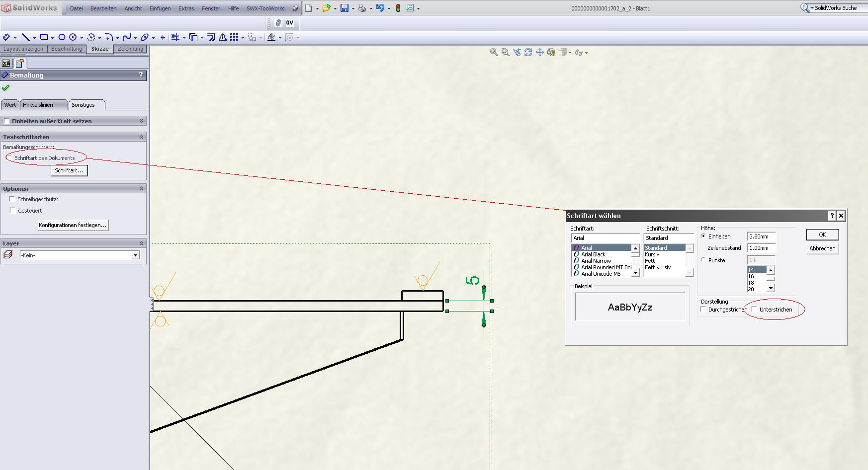Collapse the Textschriftarten section
The image size is (868, 470).
click(141, 137)
